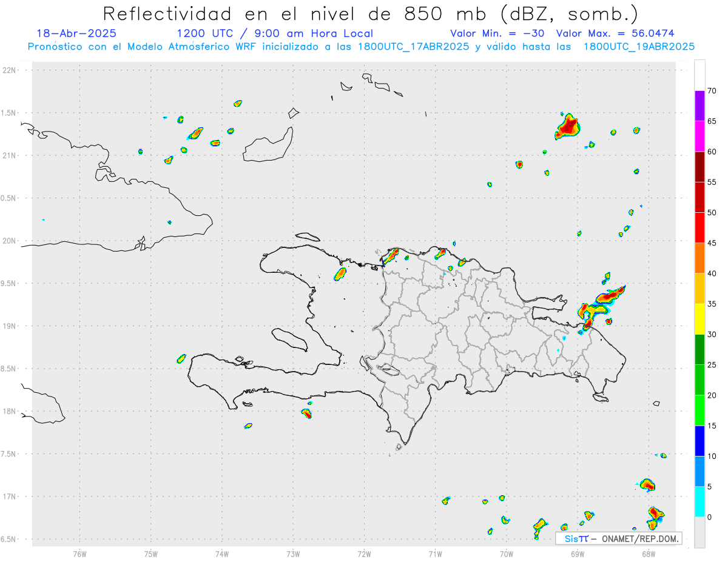Pick the dark blue 10–15 dBZ colorbar segment

(x=699, y=441)
